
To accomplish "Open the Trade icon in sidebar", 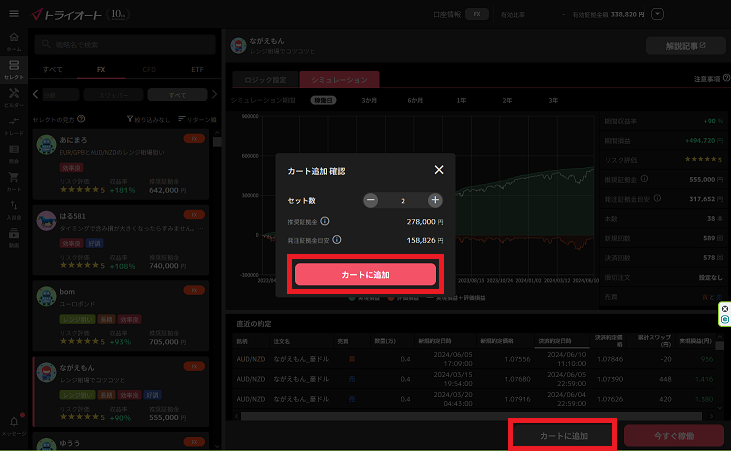I will pyautogui.click(x=13, y=126).
